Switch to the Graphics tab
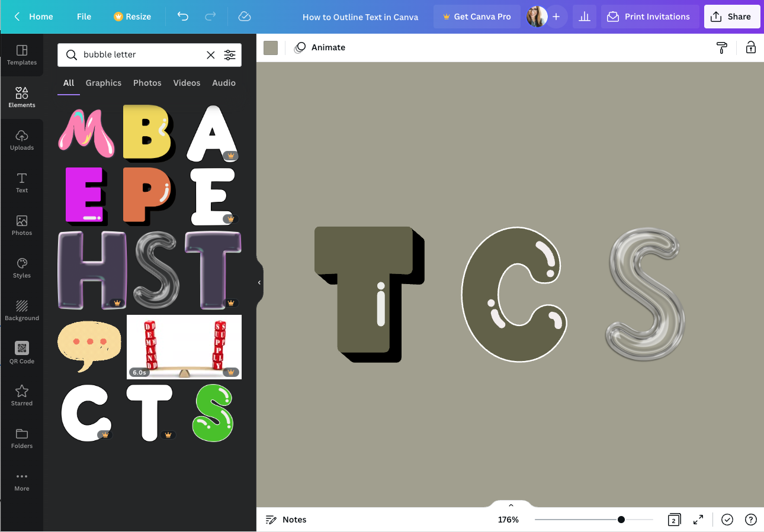 [x=103, y=83]
